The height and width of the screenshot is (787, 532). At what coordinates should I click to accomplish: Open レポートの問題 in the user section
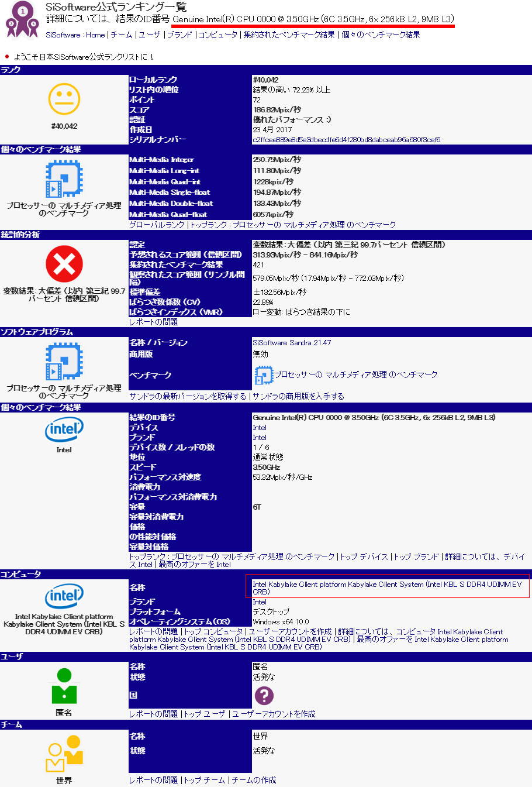tap(153, 714)
